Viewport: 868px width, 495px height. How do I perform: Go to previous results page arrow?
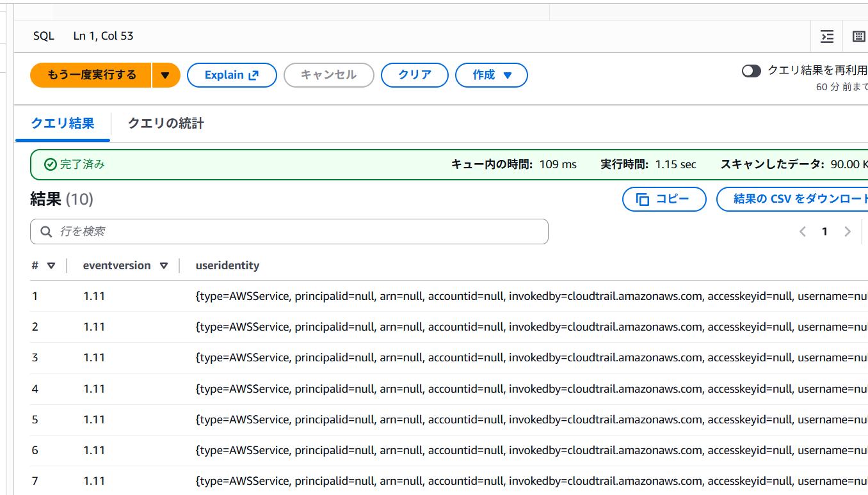(x=803, y=232)
